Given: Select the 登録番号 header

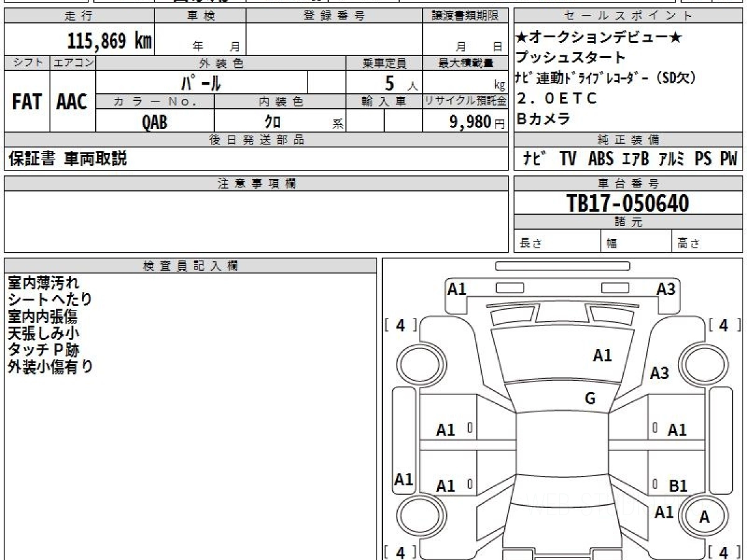Looking at the screenshot, I should pos(334,16).
